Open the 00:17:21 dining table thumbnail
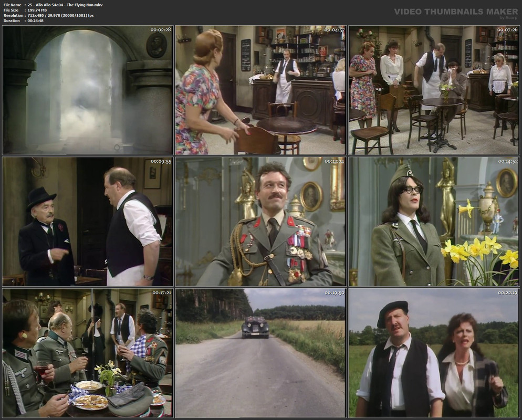 tap(88, 353)
